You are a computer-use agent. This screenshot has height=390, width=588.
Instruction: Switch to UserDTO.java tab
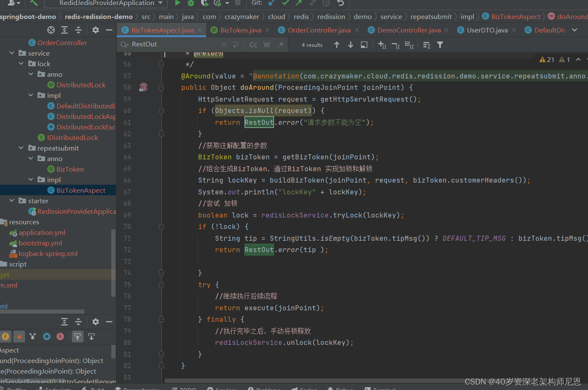point(487,30)
